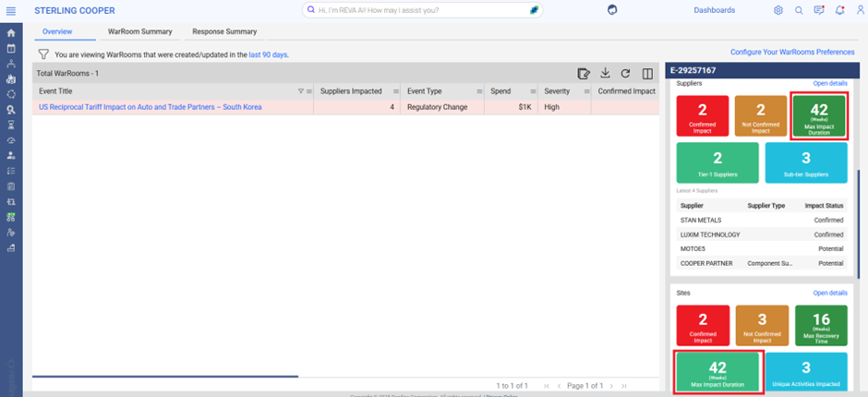Open Event Type column menu

point(479,91)
